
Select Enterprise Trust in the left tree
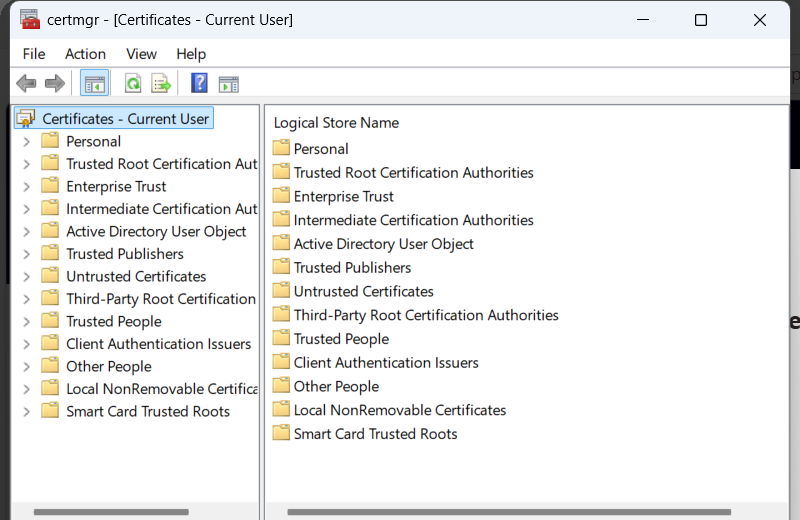[116, 186]
